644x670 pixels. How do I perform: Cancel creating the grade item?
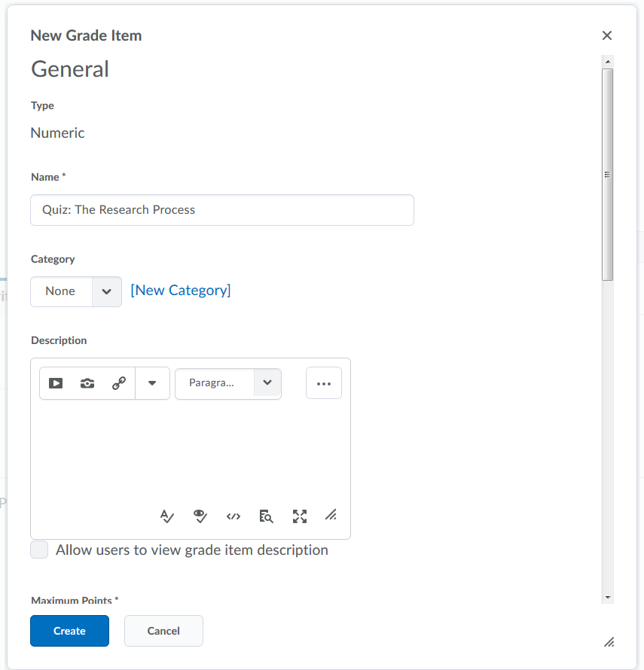pos(163,631)
